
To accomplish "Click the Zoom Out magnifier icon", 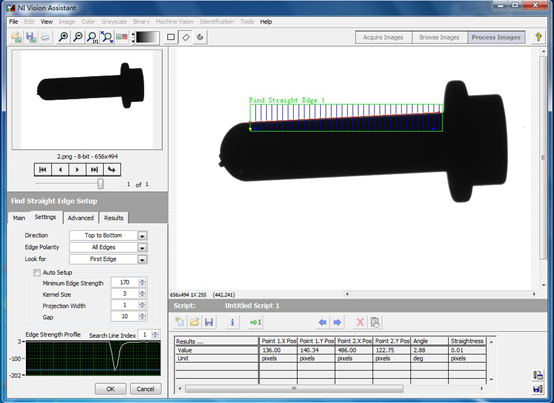I will [78, 37].
